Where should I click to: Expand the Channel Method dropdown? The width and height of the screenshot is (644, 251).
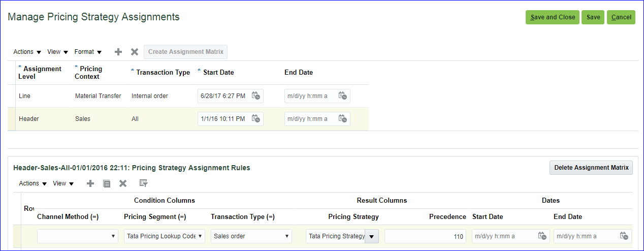click(113, 236)
